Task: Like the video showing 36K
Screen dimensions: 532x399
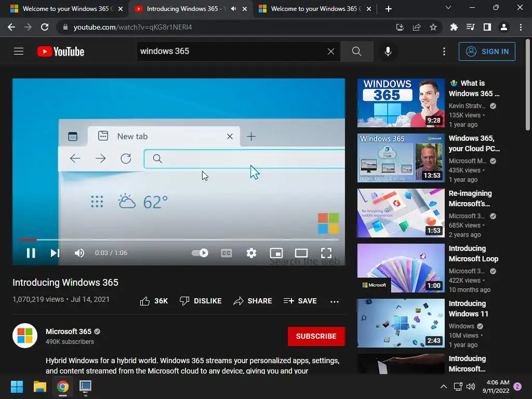Action: pos(154,301)
